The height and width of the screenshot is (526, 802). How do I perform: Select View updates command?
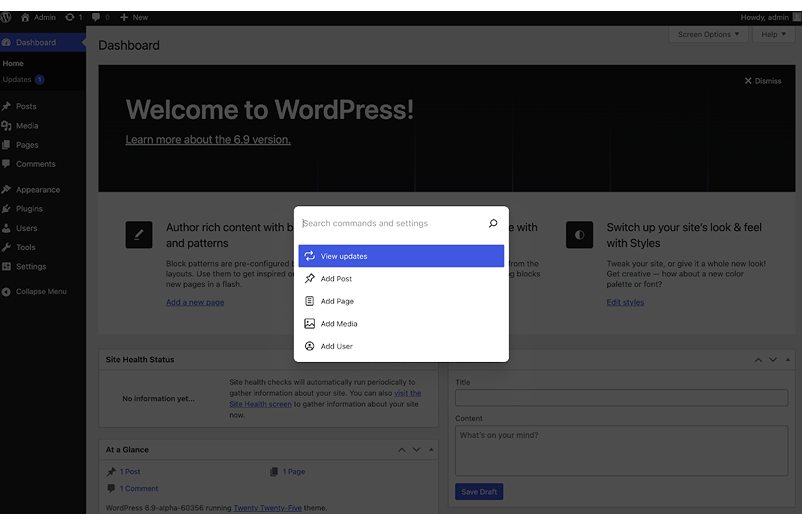pos(401,256)
